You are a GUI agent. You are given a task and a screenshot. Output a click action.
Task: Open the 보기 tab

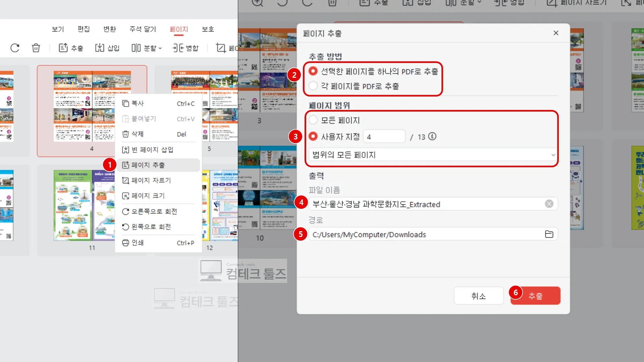58,29
